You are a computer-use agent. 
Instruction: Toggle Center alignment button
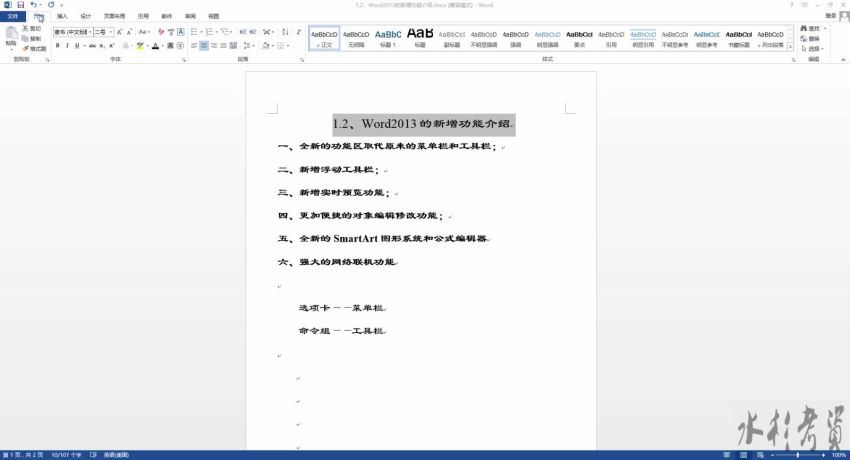204,46
